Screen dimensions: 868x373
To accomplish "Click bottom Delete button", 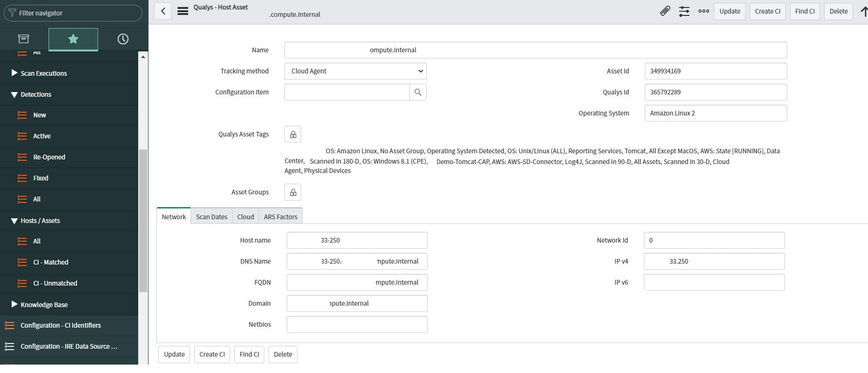I will [x=283, y=354].
